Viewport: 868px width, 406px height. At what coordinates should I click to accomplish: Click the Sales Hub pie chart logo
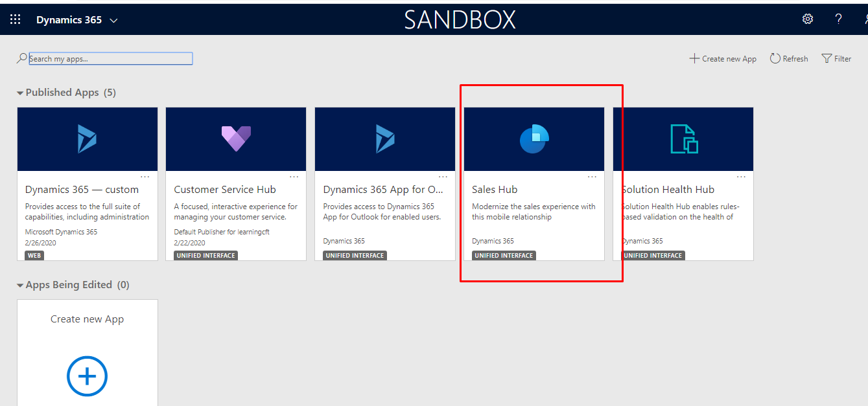534,139
